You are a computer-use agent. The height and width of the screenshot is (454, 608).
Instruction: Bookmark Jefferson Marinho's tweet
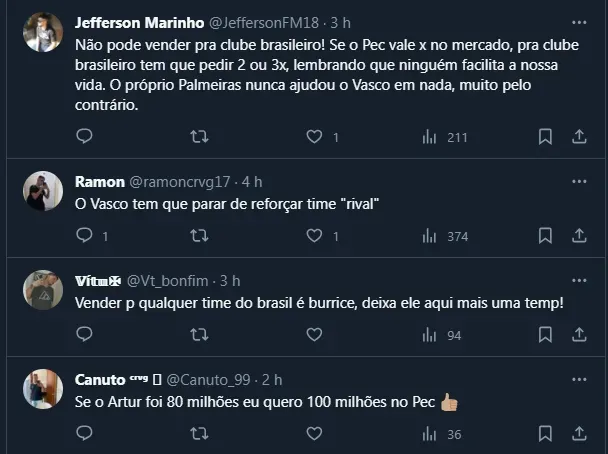545,136
